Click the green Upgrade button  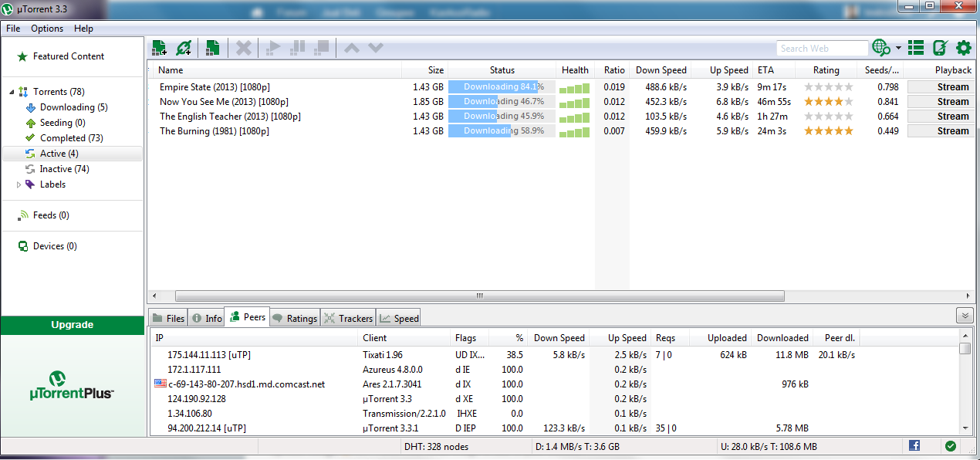pos(73,325)
